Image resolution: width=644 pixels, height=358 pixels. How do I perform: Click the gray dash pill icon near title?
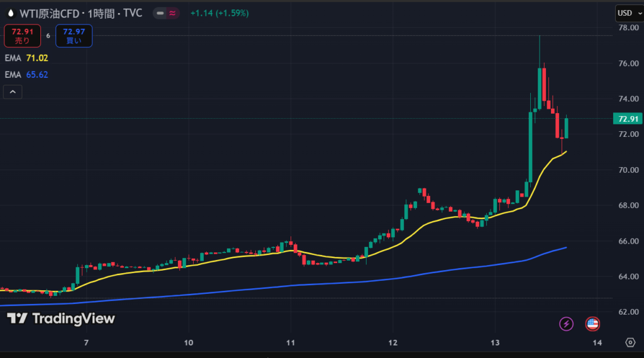[160, 13]
